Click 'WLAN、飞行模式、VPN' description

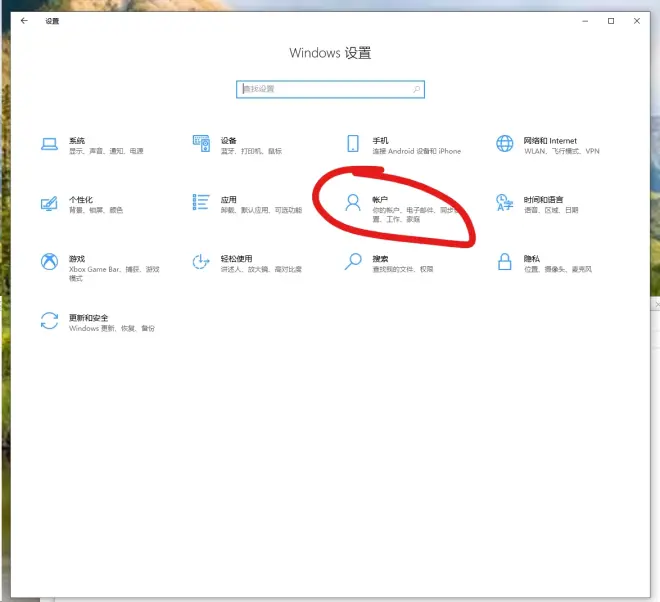click(562, 151)
